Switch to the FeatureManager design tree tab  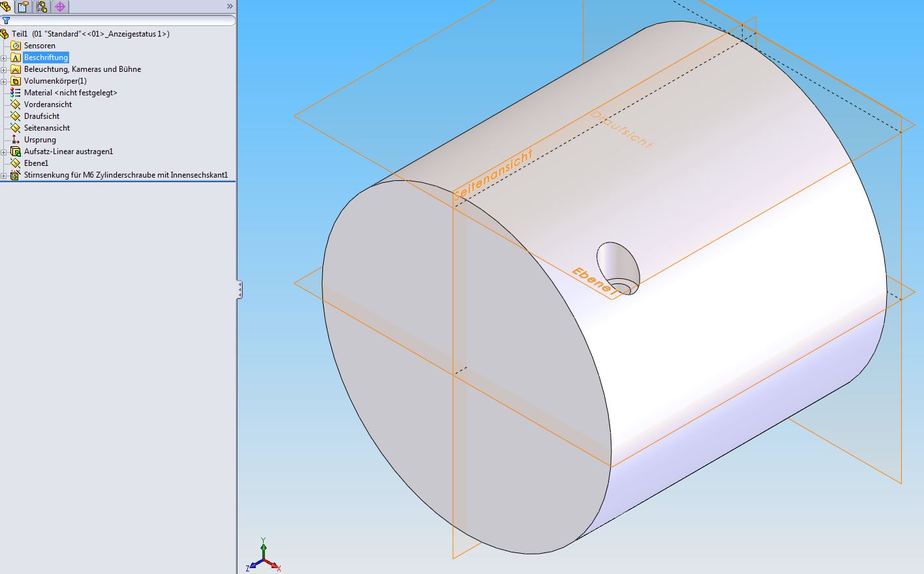click(5, 7)
